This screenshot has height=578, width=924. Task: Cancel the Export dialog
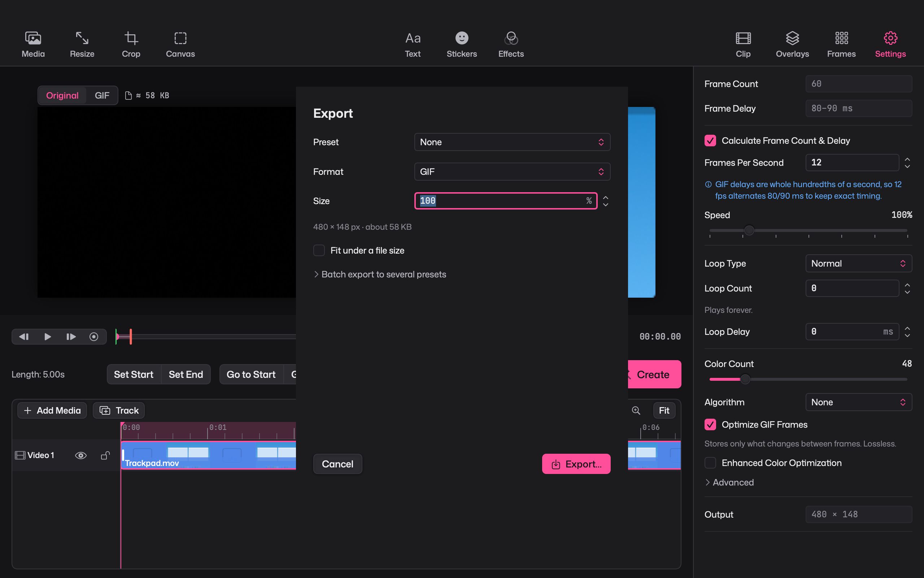coord(337,464)
